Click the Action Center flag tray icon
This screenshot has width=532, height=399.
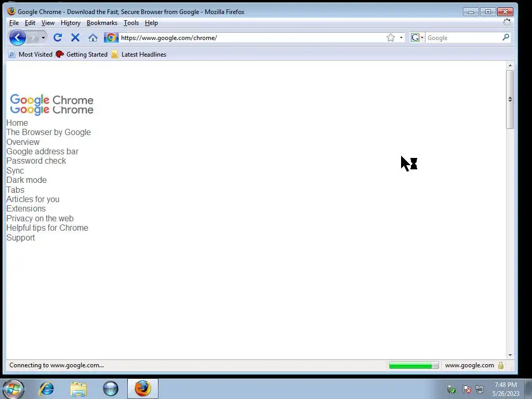467,390
